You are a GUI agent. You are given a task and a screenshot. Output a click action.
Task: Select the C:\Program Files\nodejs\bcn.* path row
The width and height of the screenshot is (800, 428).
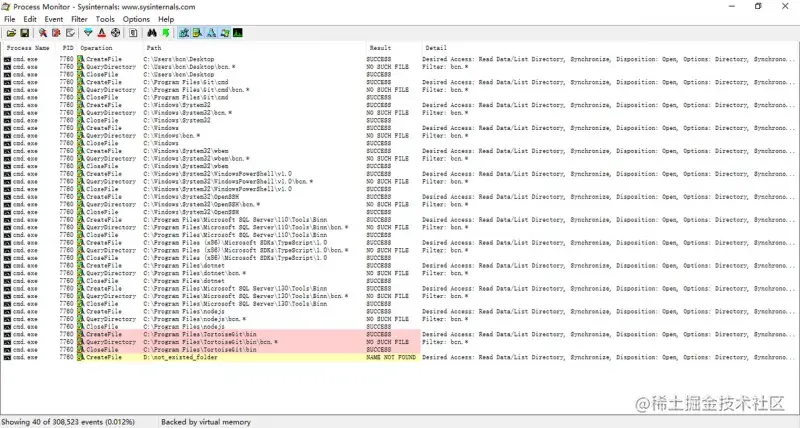(x=399, y=319)
